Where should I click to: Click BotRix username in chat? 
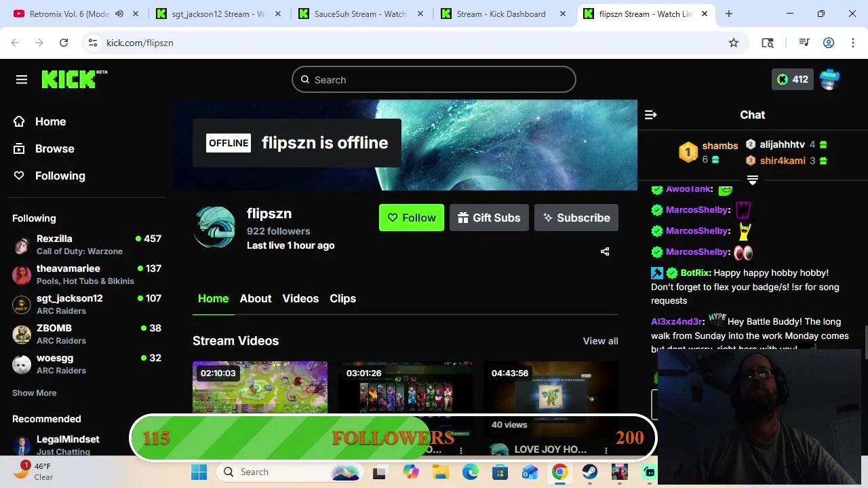click(695, 272)
